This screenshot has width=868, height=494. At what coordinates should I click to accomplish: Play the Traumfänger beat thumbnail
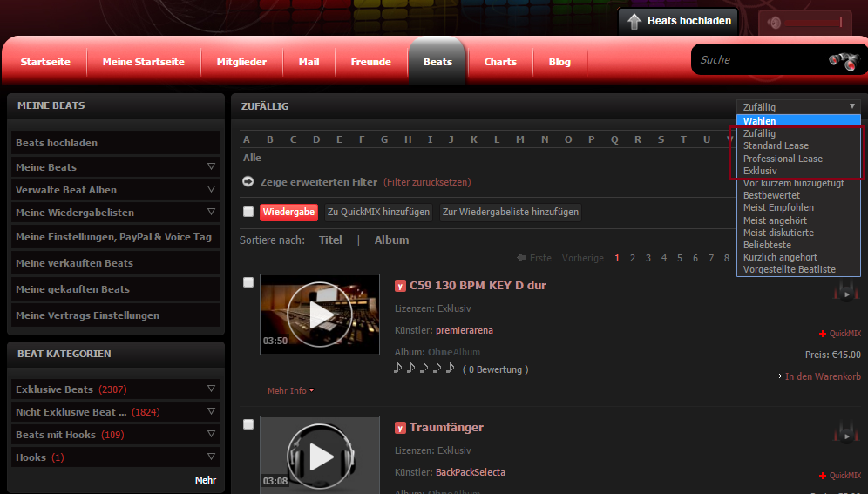[320, 456]
